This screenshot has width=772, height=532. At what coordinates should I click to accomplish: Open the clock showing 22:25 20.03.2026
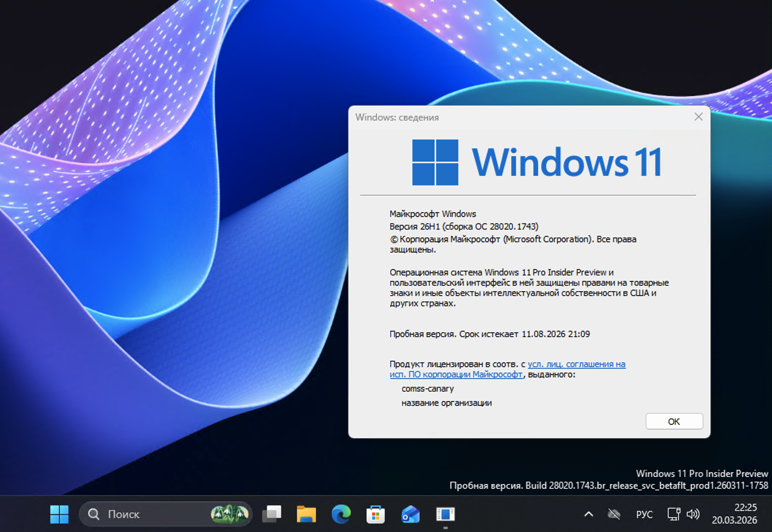coord(734,514)
